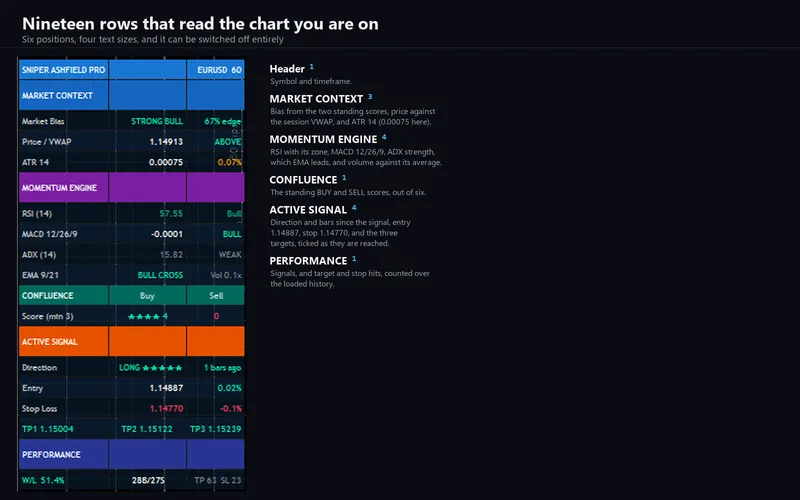Click the MARKET CONTEXT description heading
800x500 pixels.
316,99
